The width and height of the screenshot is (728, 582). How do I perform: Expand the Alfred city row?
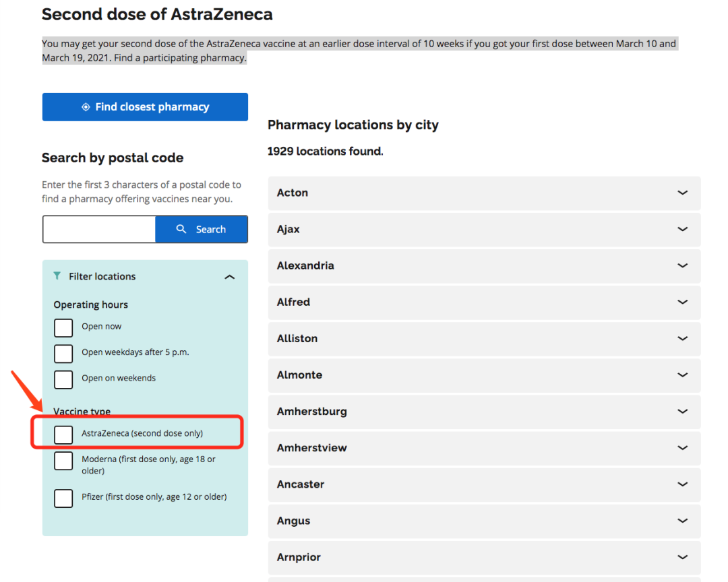pyautogui.click(x=484, y=302)
